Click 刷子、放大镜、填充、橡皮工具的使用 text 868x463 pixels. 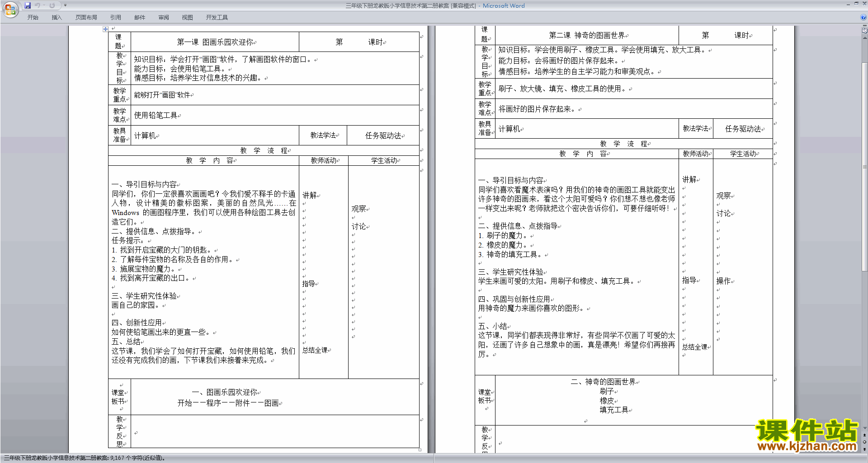[563, 89]
